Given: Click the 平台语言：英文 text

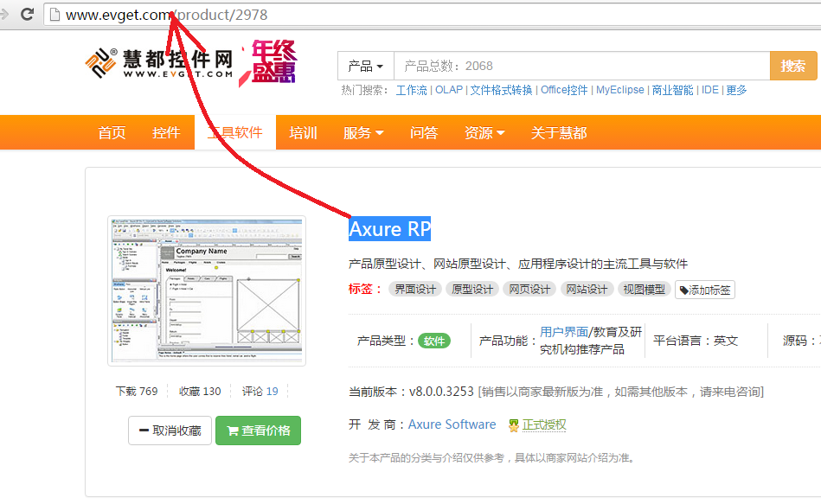Looking at the screenshot, I should click(x=696, y=341).
